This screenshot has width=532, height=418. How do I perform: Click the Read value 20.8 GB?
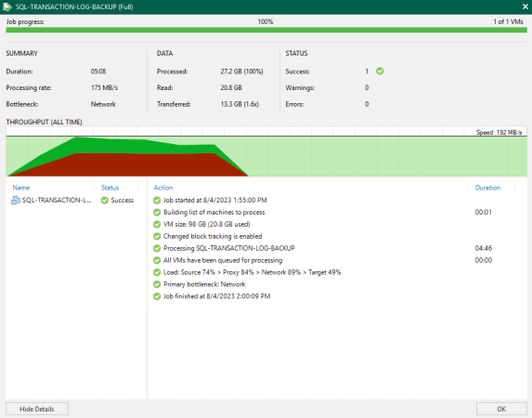click(x=231, y=87)
